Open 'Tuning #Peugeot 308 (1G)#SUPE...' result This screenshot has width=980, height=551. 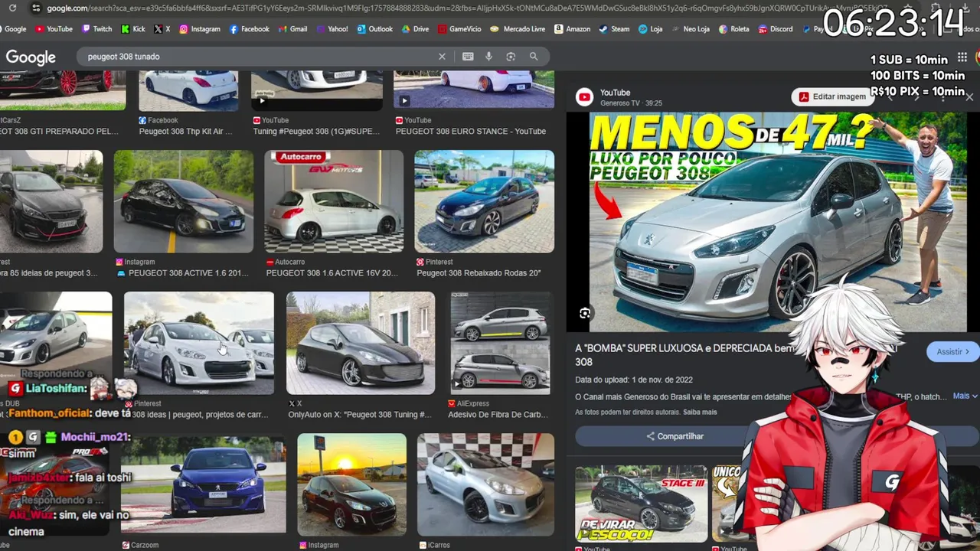pos(316,132)
